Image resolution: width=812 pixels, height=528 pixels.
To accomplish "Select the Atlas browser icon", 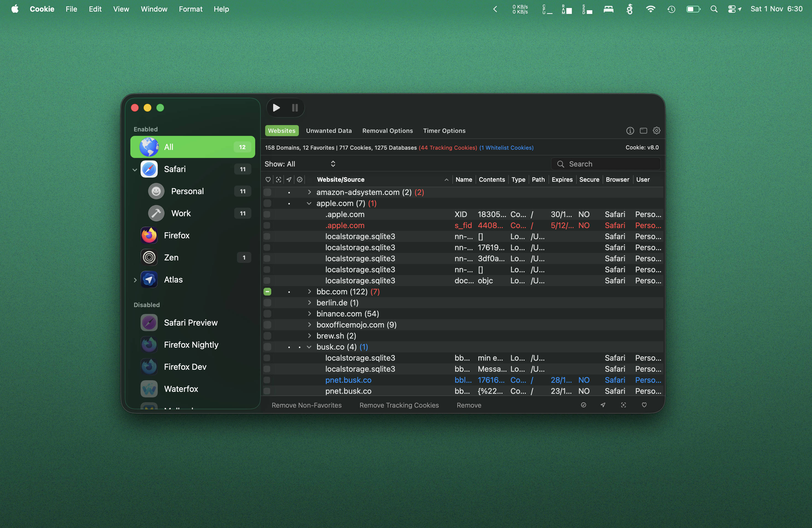I will click(149, 280).
